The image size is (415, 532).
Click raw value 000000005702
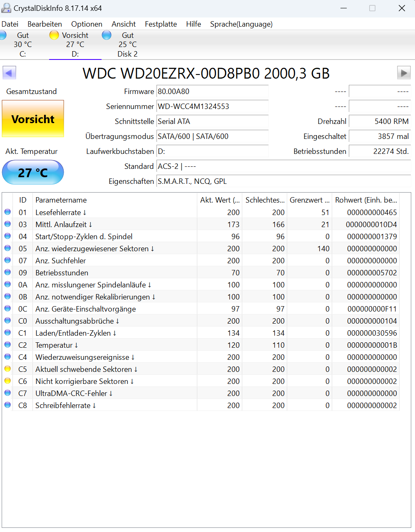point(372,272)
